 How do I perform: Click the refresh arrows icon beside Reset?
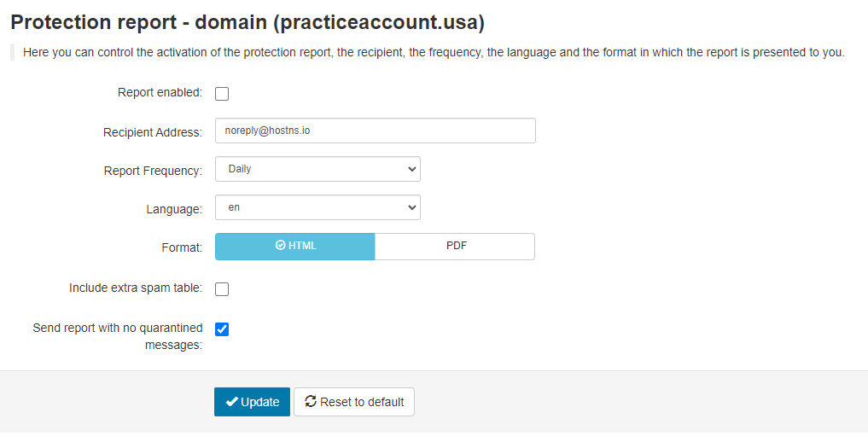(x=311, y=401)
